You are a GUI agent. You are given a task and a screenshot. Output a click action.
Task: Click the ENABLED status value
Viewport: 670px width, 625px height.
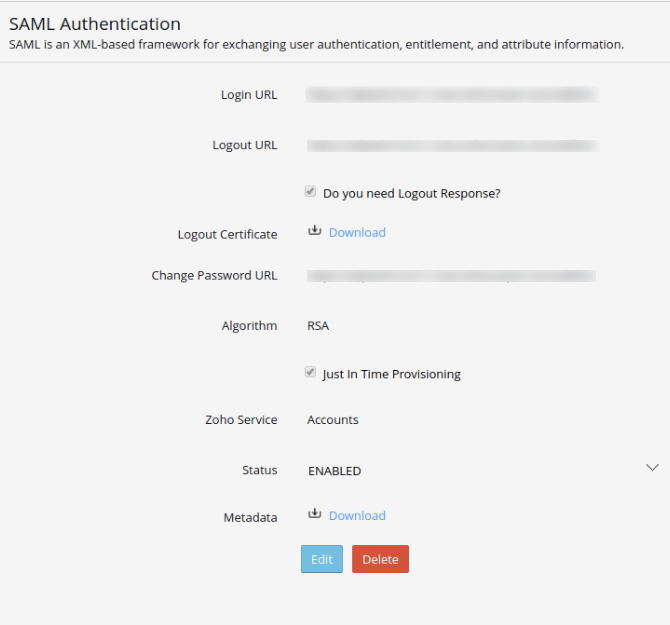point(334,471)
